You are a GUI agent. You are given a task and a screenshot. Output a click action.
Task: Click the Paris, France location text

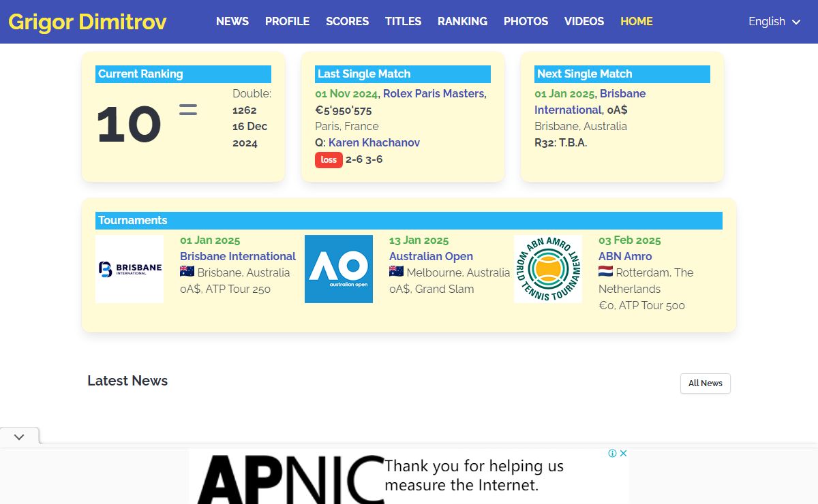pyautogui.click(x=347, y=126)
